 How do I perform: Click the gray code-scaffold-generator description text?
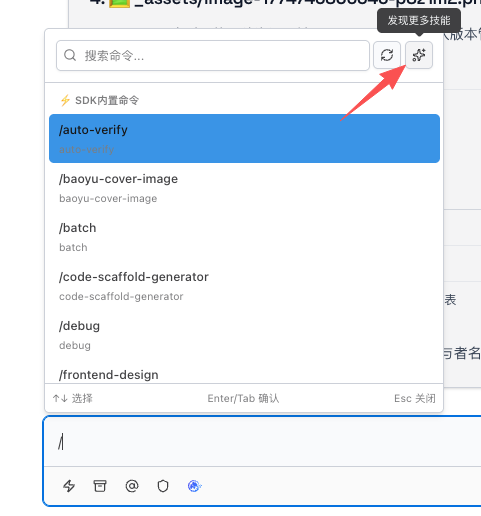click(x=121, y=296)
